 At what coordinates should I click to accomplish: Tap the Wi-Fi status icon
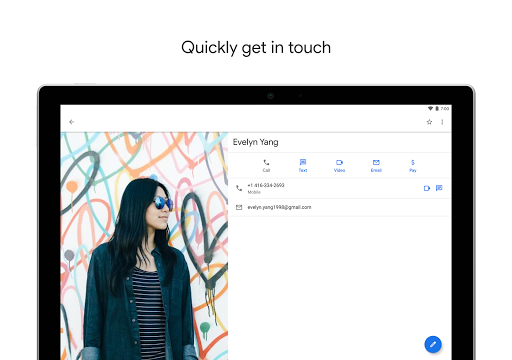click(430, 109)
